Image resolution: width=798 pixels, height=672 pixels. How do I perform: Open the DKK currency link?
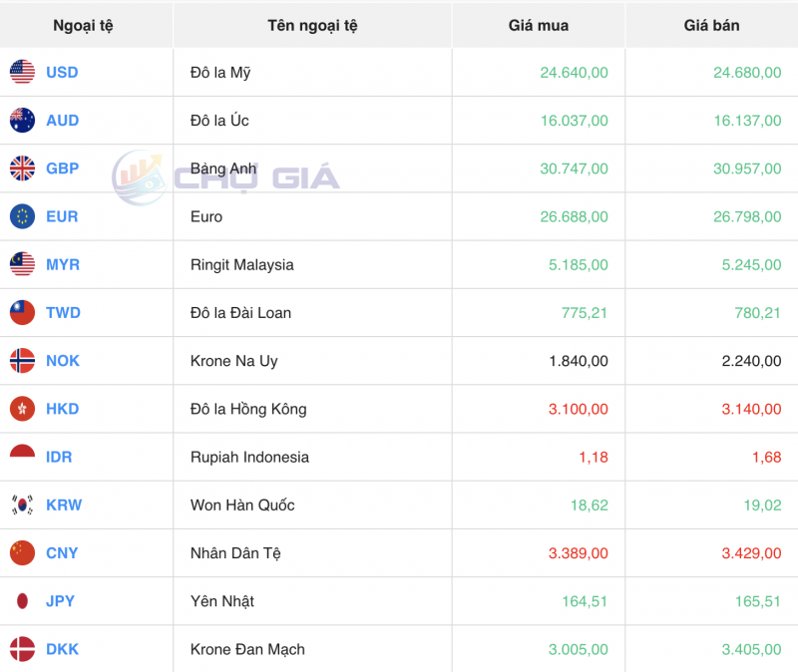tap(62, 649)
